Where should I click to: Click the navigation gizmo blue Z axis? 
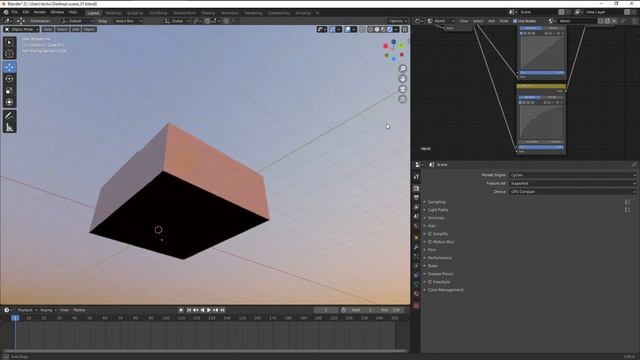[393, 42]
